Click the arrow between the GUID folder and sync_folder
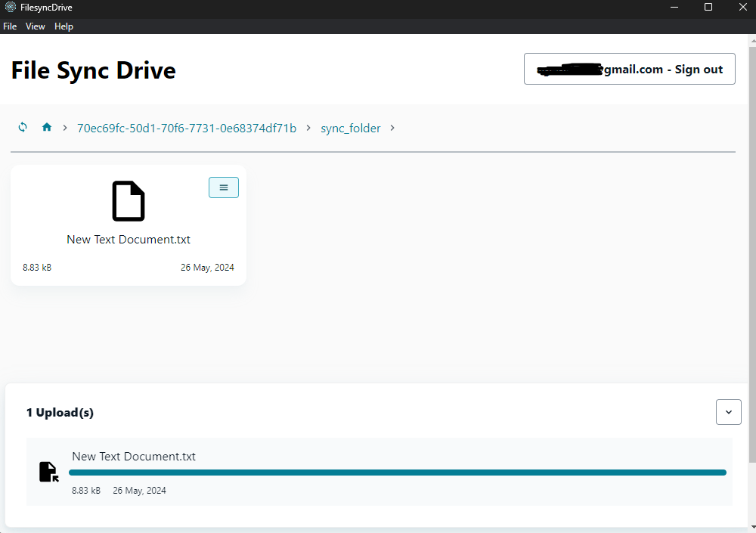This screenshot has width=756, height=533. click(x=308, y=128)
